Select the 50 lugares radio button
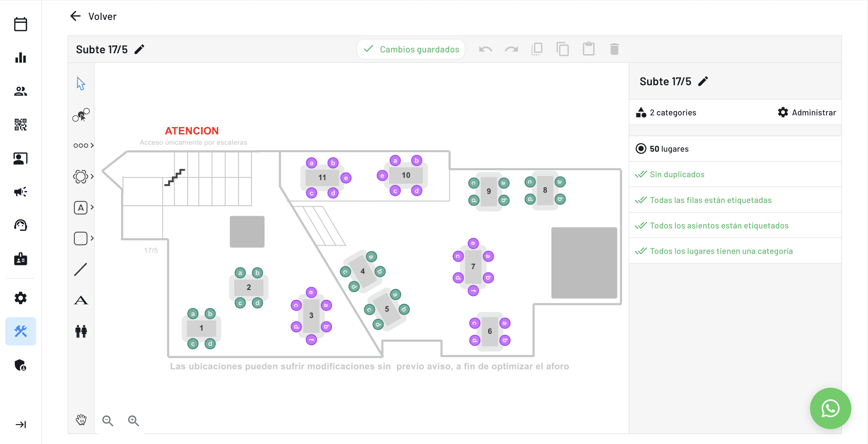This screenshot has height=444, width=868. [641, 148]
